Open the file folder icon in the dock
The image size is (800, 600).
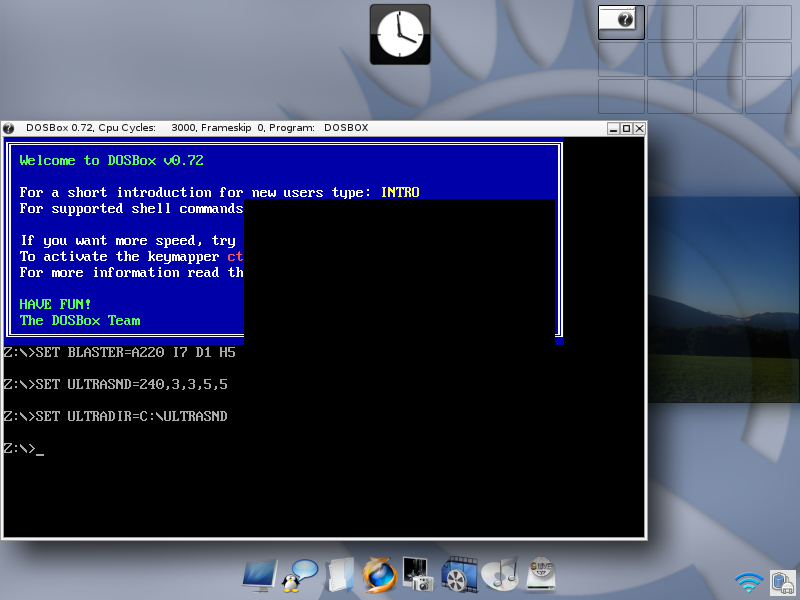tap(340, 576)
